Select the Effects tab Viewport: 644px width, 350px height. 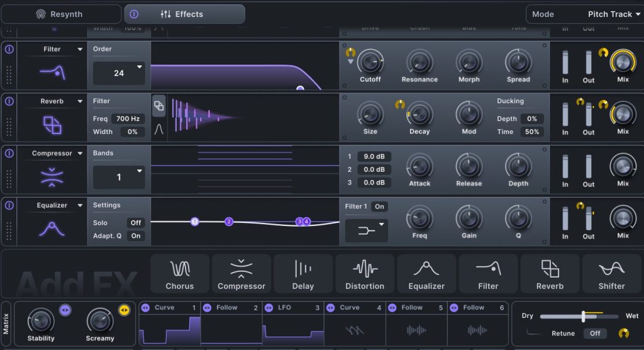pos(184,14)
